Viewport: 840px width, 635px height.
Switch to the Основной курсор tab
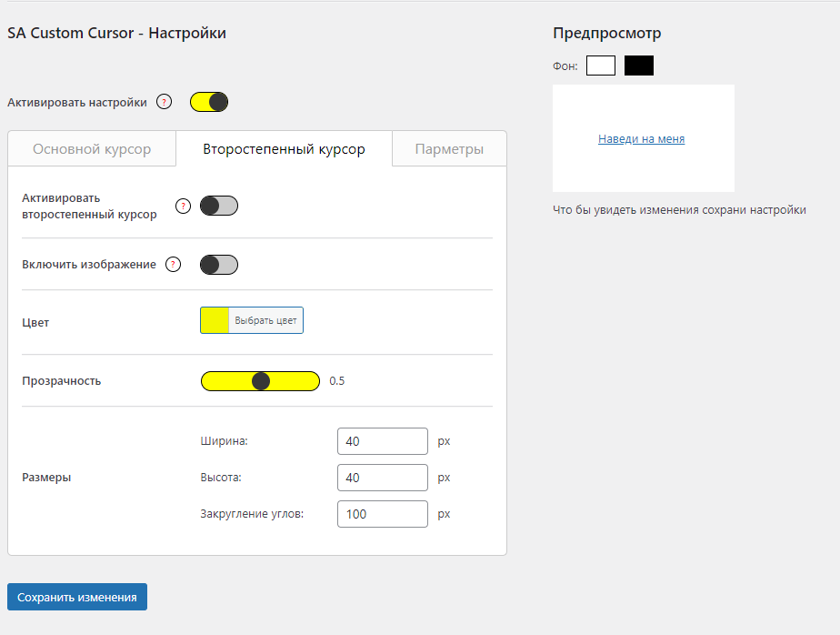[92, 149]
